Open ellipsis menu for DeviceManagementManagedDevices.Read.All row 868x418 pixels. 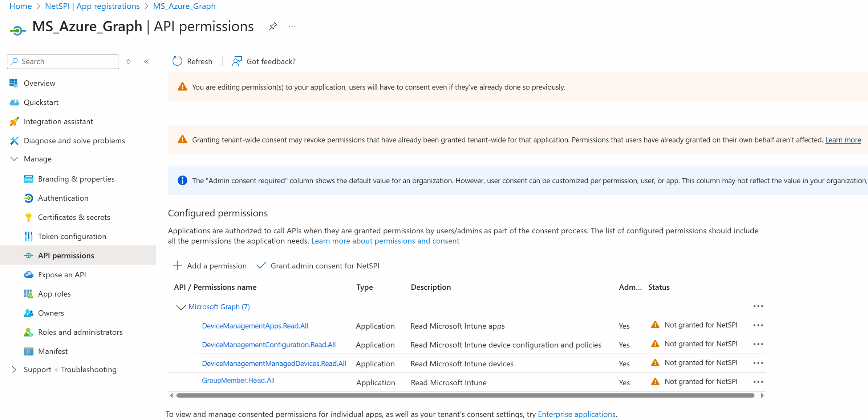click(x=758, y=363)
